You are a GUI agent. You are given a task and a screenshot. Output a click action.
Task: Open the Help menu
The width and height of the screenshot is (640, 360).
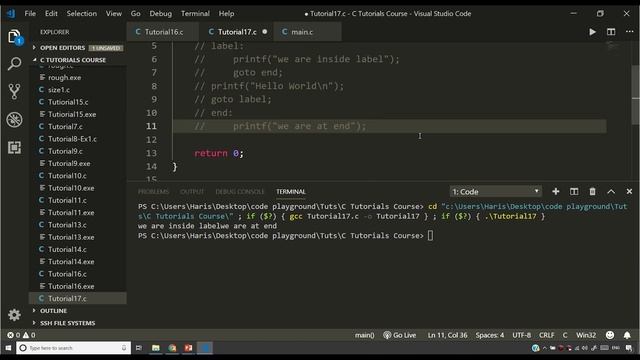coord(226,13)
